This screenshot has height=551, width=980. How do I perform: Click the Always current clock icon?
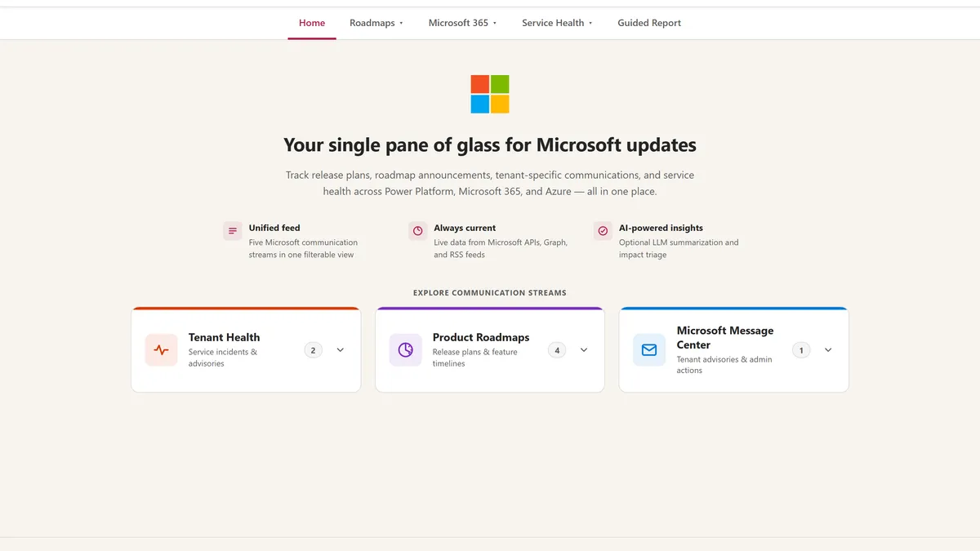tap(418, 231)
